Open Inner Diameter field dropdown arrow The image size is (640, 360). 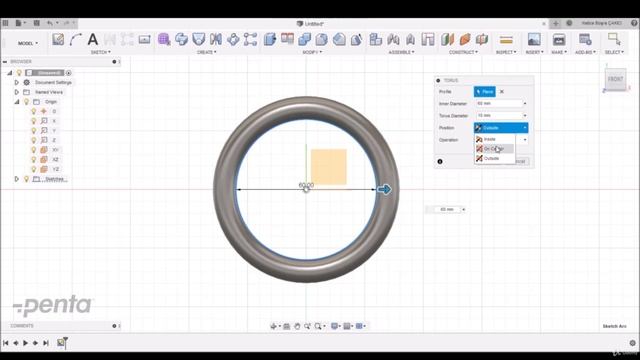click(525, 104)
